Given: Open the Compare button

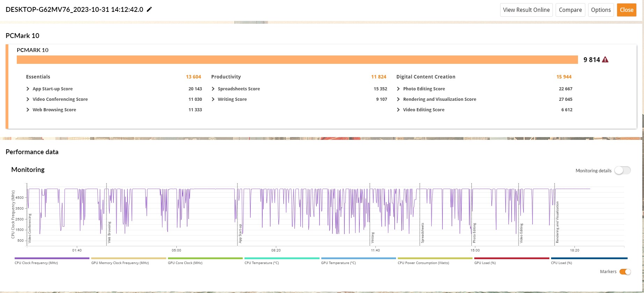Looking at the screenshot, I should pyautogui.click(x=570, y=10).
